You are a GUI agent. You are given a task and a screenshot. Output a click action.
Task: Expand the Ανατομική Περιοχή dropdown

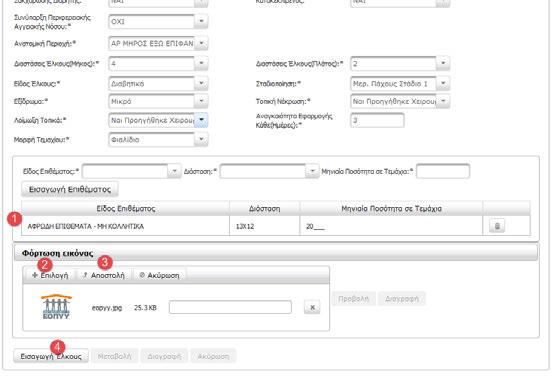201,43
